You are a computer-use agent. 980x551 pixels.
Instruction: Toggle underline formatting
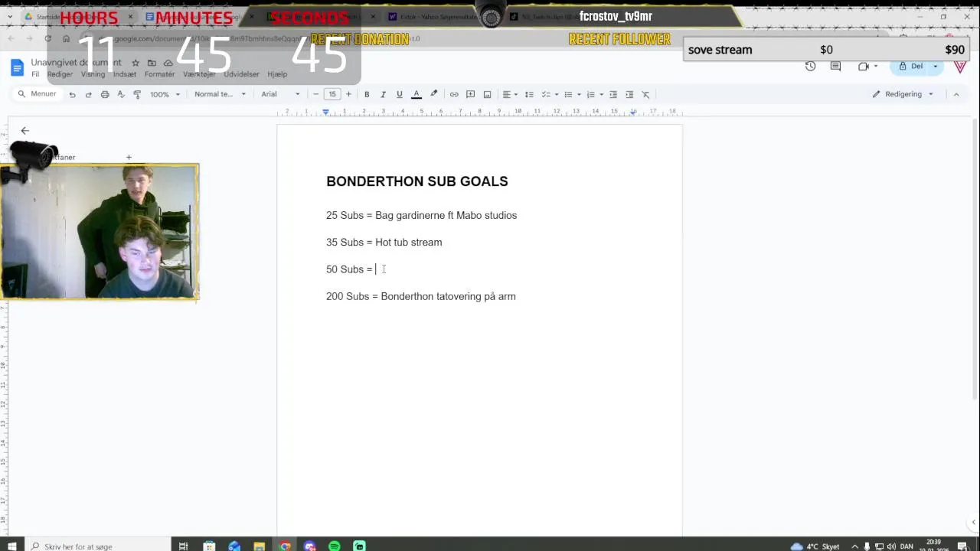[x=399, y=94]
